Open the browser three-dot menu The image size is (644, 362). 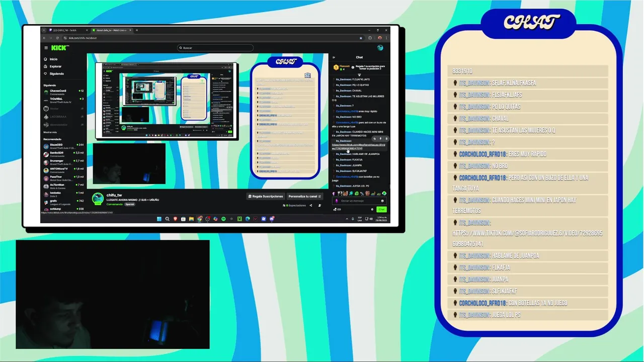point(387,38)
